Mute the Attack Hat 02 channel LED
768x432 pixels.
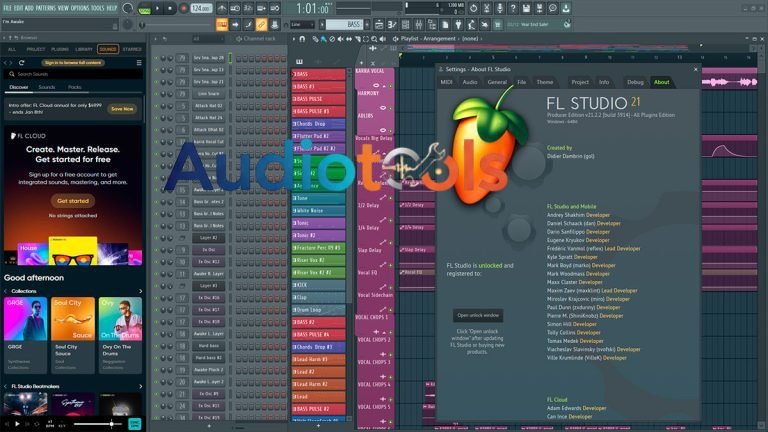156,106
